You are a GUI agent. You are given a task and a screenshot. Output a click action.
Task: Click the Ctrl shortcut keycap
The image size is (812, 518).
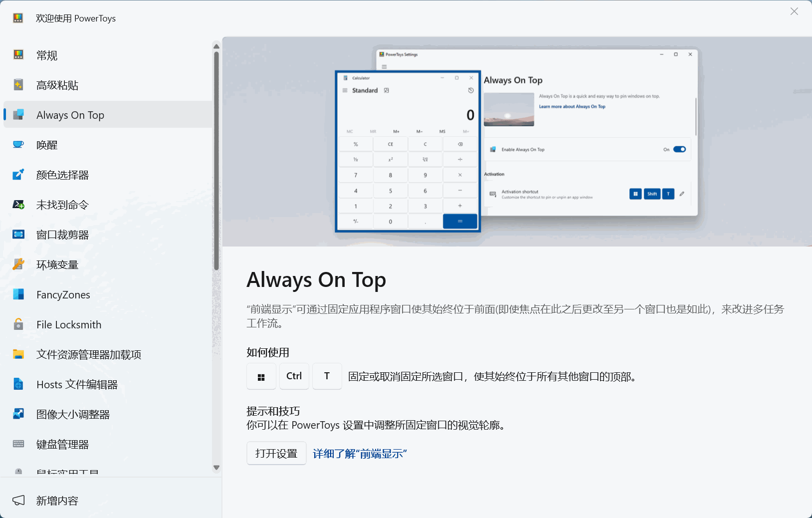point(294,376)
